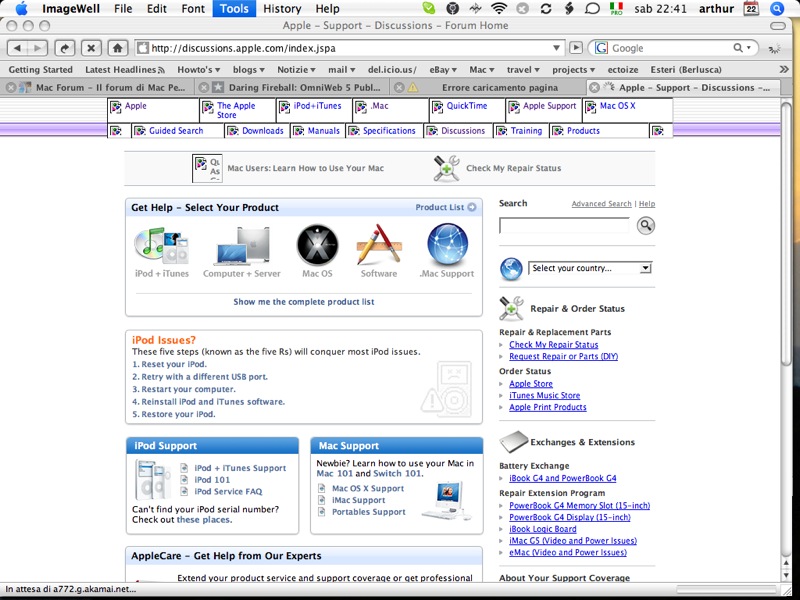Screen dimensions: 800x600
Task: Open the Font menu
Action: (x=193, y=9)
